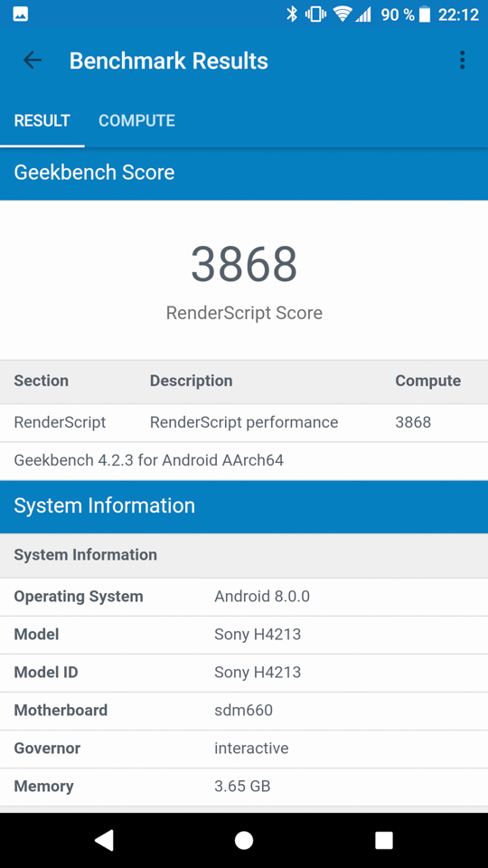Tap the Memory label
Image resolution: width=488 pixels, height=868 pixels.
(43, 786)
